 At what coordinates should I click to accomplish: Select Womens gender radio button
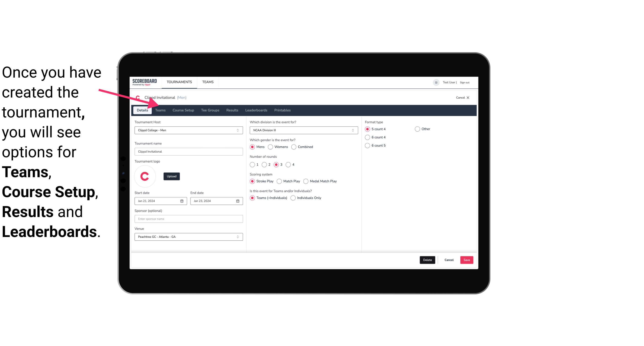coord(270,147)
